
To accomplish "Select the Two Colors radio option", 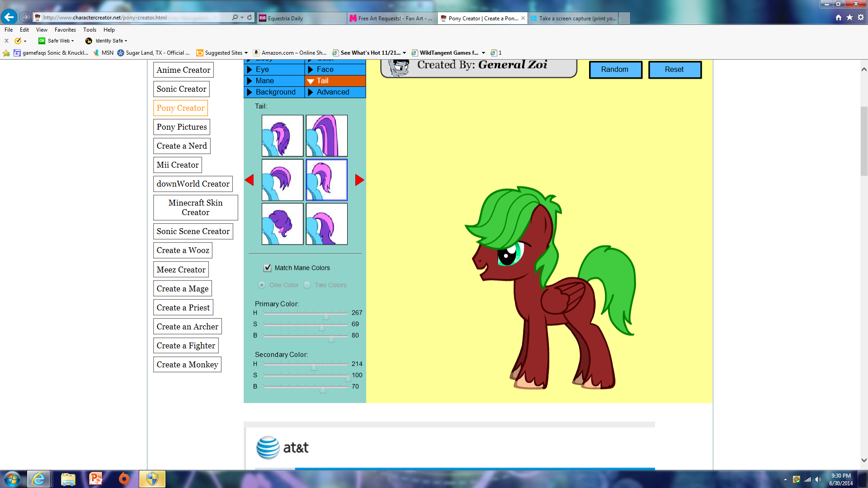I will tap(307, 285).
